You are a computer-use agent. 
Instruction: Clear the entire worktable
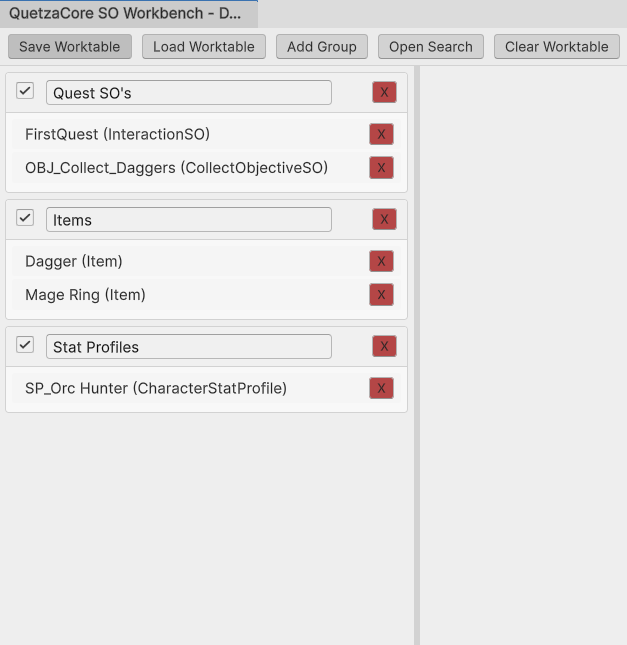pyautogui.click(x=556, y=47)
